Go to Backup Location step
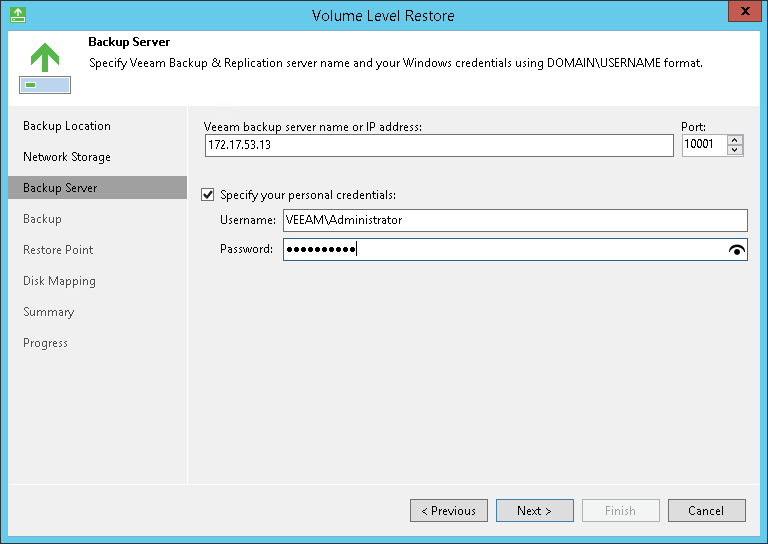768x544 pixels. click(x=67, y=126)
